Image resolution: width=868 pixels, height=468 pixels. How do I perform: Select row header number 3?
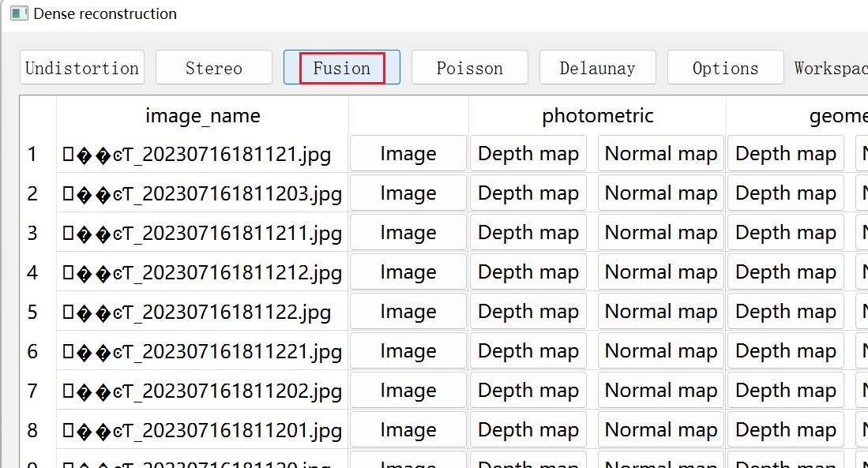(x=32, y=233)
